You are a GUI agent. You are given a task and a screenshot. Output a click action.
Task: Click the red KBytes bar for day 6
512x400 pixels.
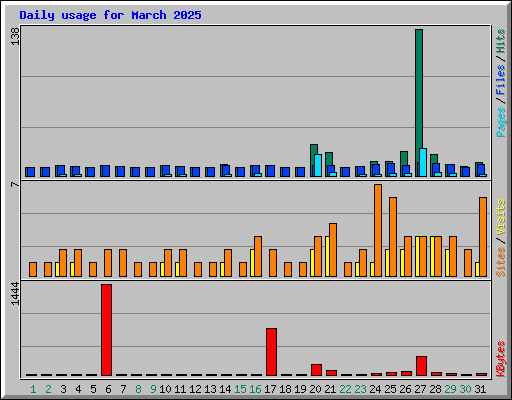point(106,330)
